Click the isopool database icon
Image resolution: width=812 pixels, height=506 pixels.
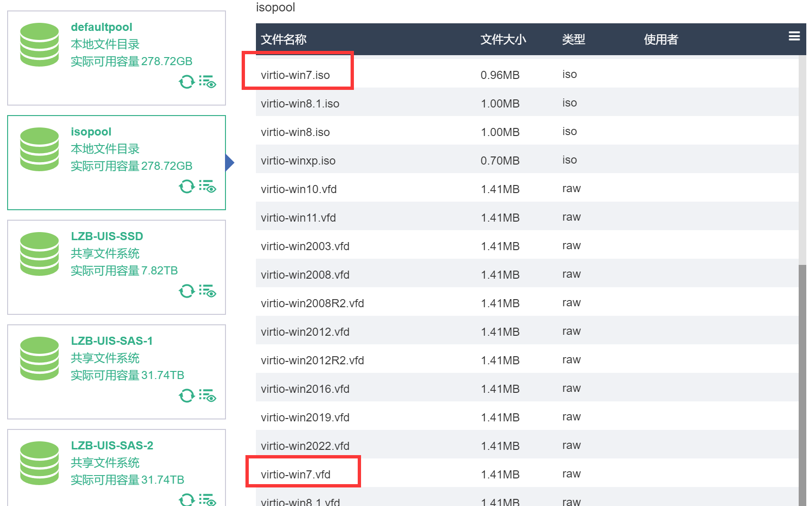pyautogui.click(x=39, y=149)
